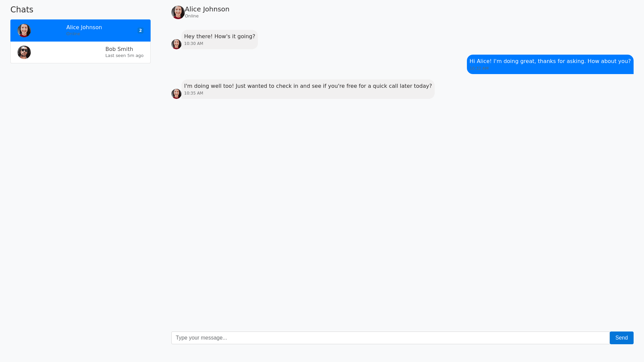Click the Alice Johnson header name
This screenshot has width=644, height=362.
coord(207,9)
